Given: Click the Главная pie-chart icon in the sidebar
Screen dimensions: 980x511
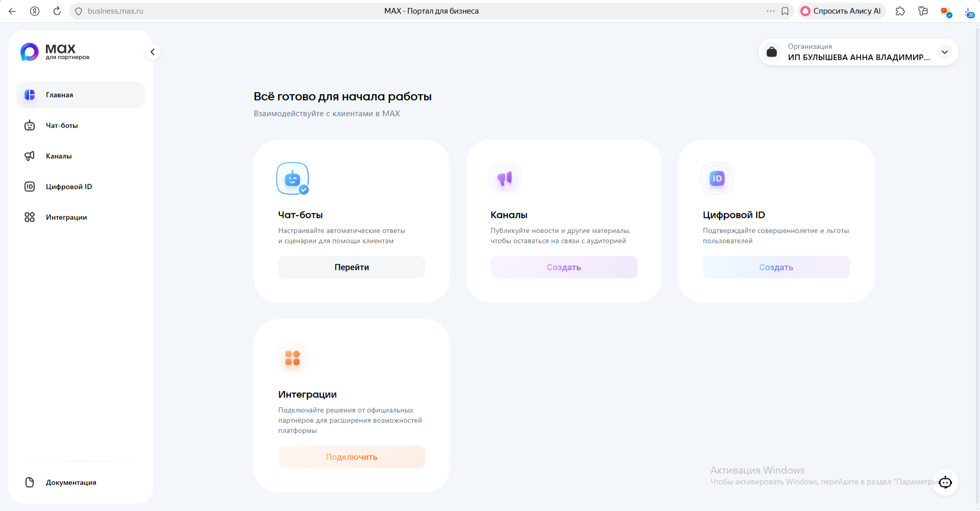Looking at the screenshot, I should pyautogui.click(x=30, y=95).
